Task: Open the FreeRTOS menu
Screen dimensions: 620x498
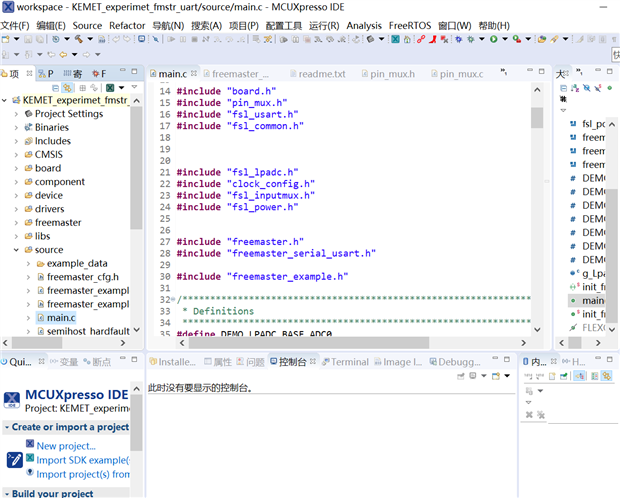Action: (410, 26)
